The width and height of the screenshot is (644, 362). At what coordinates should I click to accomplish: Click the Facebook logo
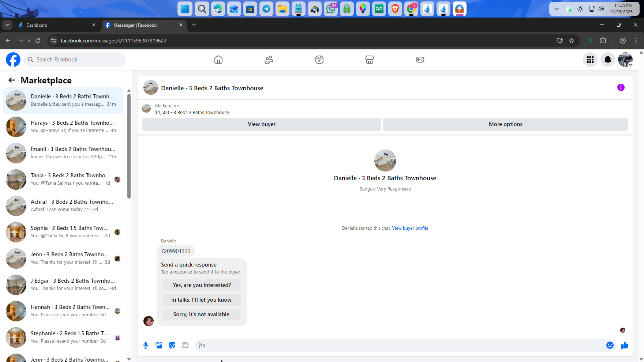point(13,60)
